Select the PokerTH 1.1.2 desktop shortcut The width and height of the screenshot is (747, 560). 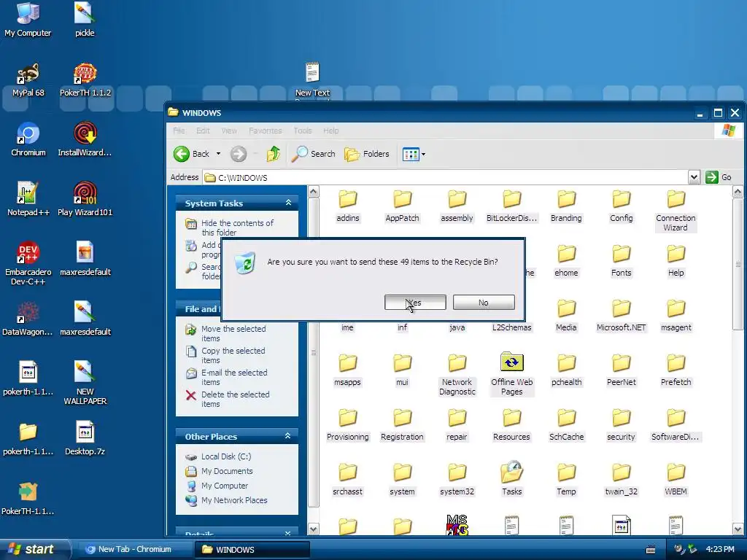point(85,80)
